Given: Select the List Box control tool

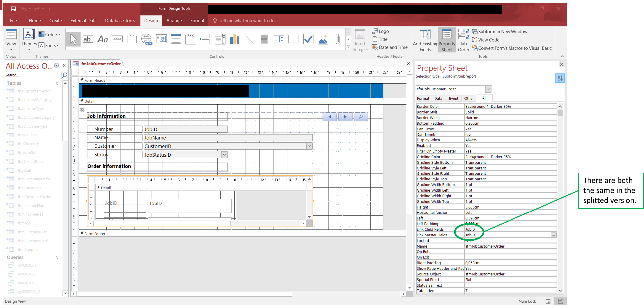Looking at the screenshot, I should point(279,39).
